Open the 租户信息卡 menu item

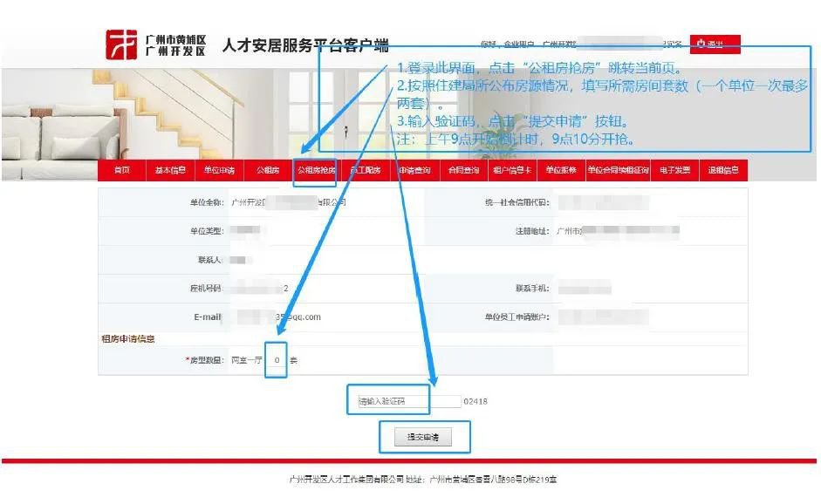pyautogui.click(x=512, y=170)
